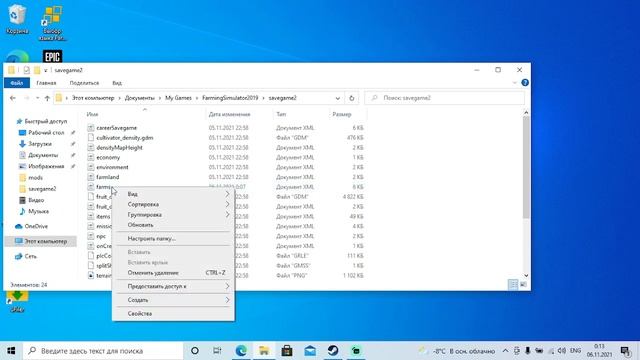Open the taskbar clock and date
Viewport: 640px width, 360px height.
(x=600, y=351)
